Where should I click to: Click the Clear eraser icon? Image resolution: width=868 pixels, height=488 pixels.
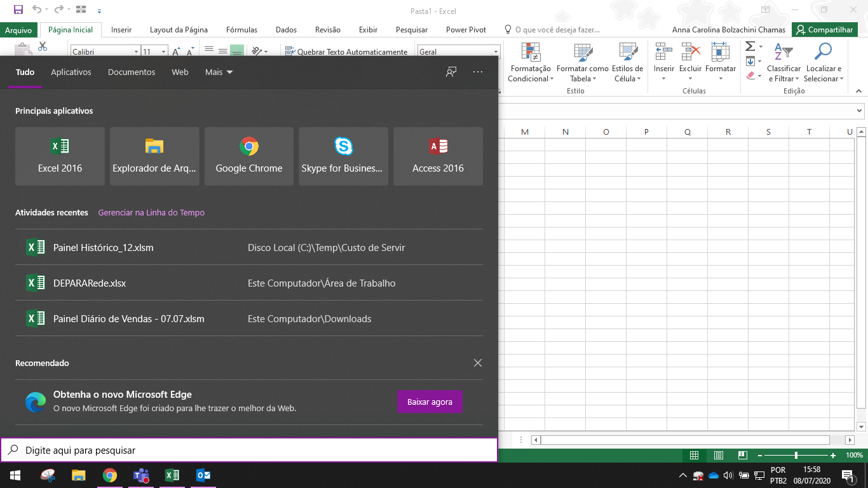pyautogui.click(x=750, y=76)
